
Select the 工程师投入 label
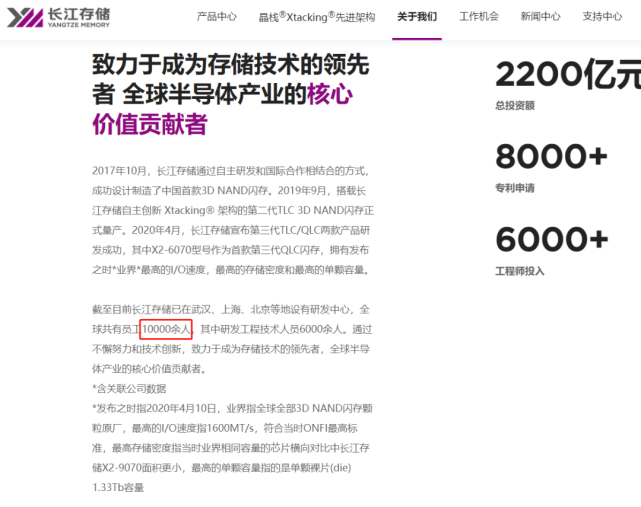pos(520,270)
